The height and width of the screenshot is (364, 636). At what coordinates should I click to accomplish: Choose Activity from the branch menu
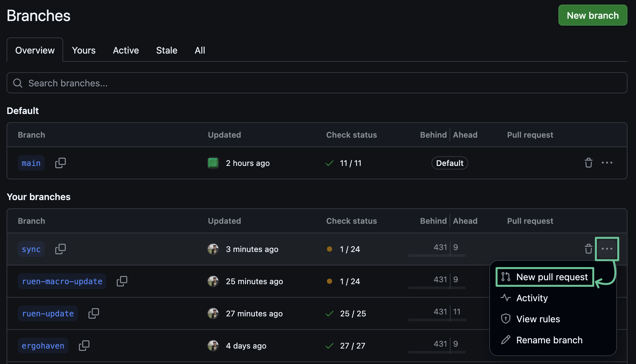click(532, 298)
